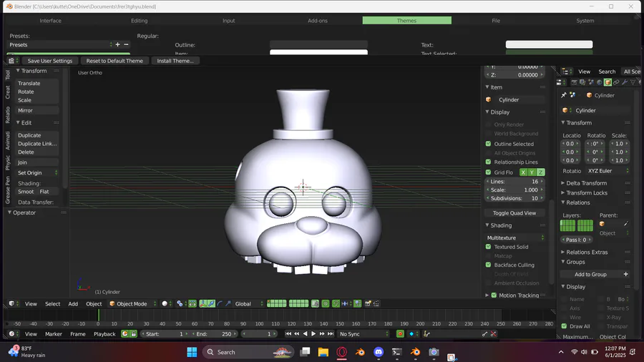This screenshot has width=644, height=362.
Task: Open the Render properties tab icon
Action: (x=575, y=82)
